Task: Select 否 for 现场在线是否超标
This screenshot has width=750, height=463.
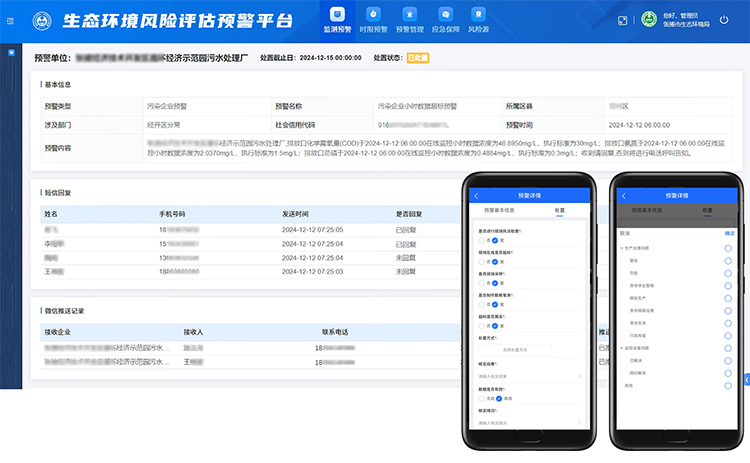Action: 481,262
